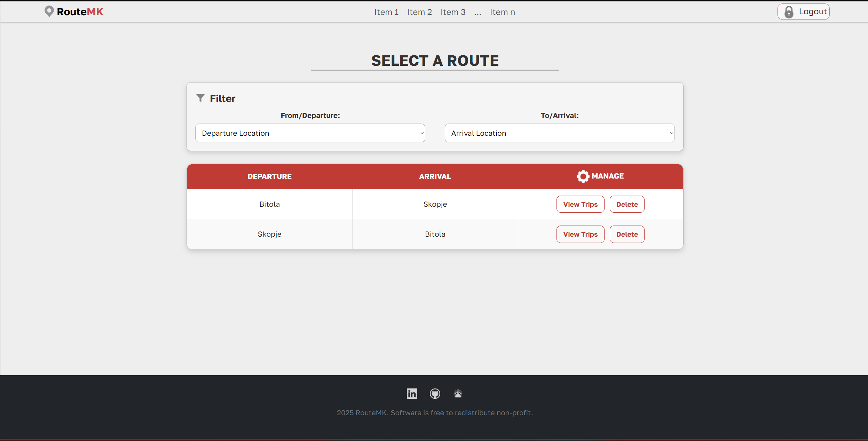Open Item 3 from the top menu

pos(453,12)
